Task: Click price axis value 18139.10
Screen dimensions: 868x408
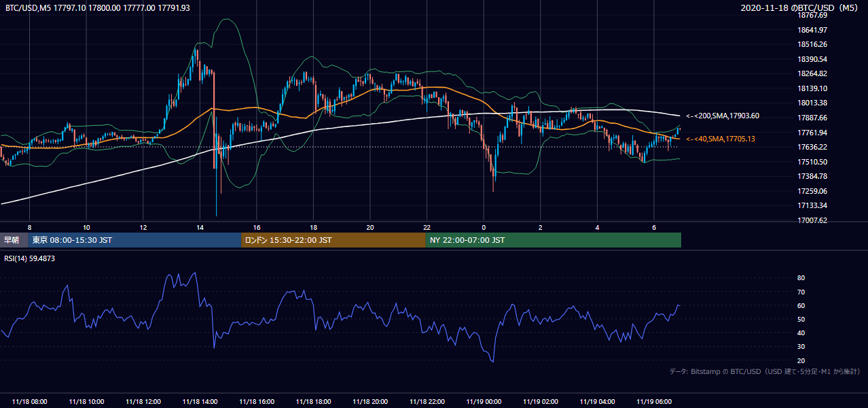Action: [812, 88]
